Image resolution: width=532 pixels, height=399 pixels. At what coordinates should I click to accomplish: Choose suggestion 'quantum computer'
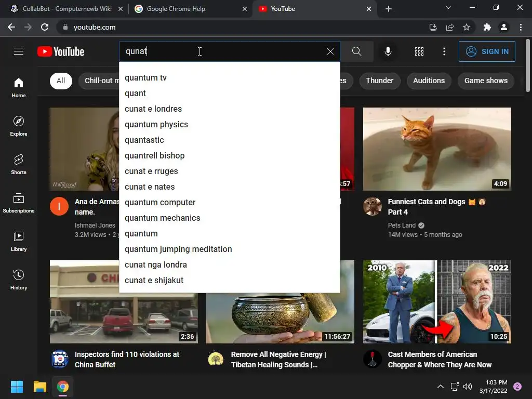229,203
